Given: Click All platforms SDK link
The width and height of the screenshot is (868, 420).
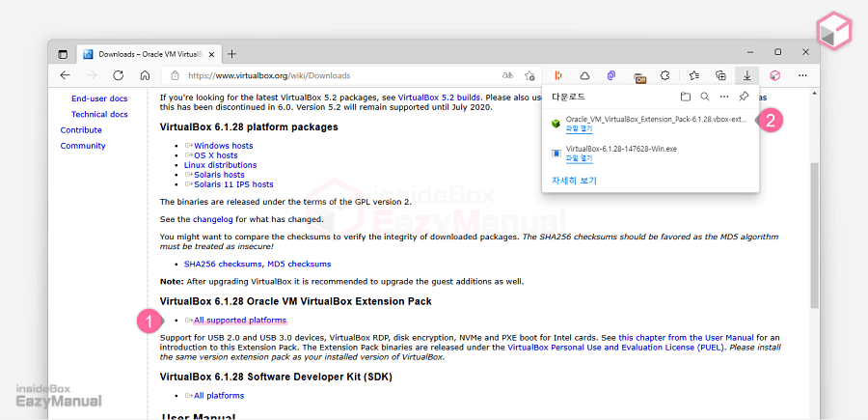Looking at the screenshot, I should tap(219, 396).
